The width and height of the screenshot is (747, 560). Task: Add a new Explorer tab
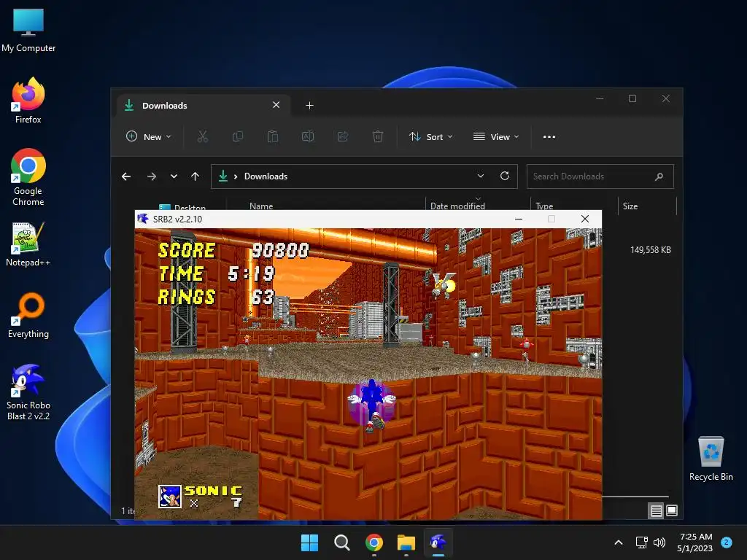click(x=309, y=105)
